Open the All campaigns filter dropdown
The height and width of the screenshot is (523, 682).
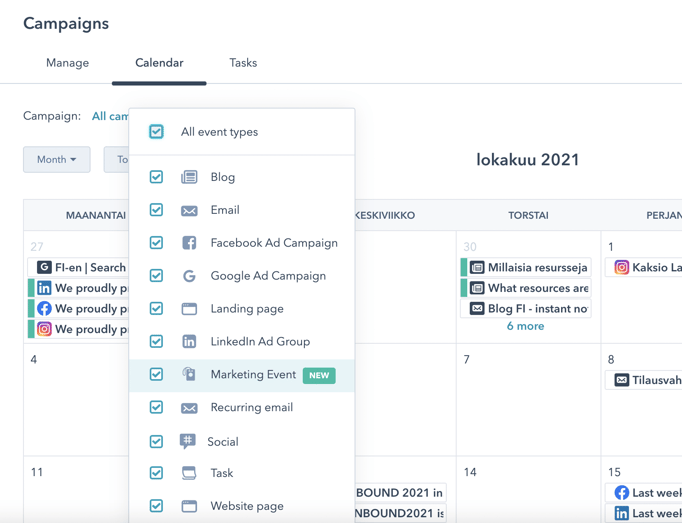[110, 116]
